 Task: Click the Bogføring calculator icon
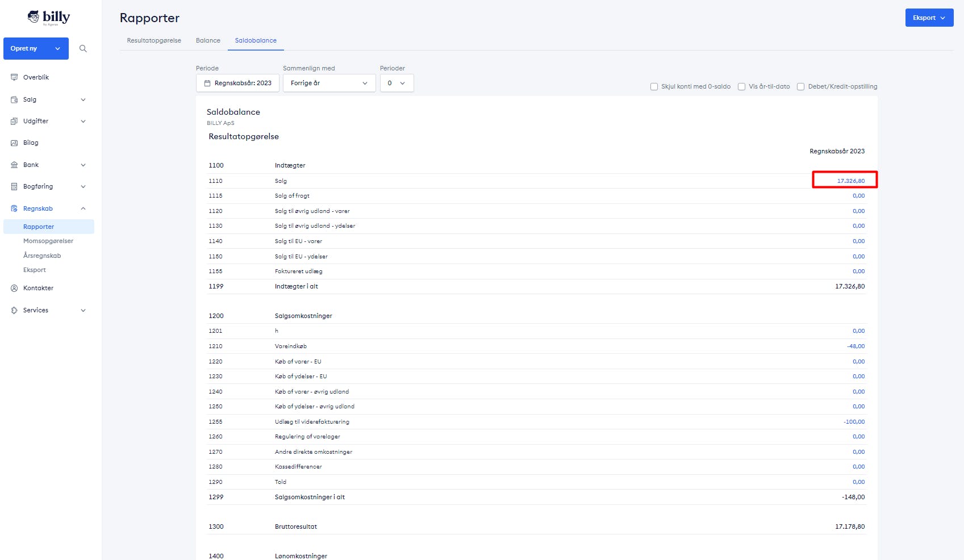pyautogui.click(x=14, y=186)
